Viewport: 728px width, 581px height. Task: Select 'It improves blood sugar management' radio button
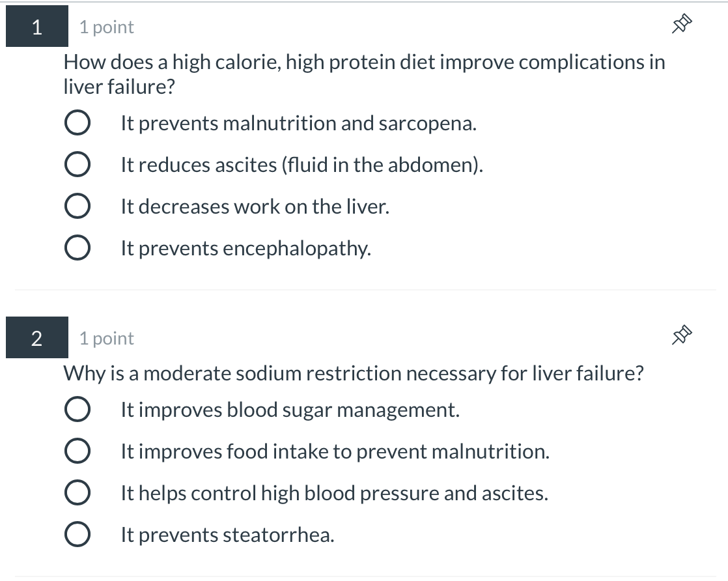(77, 410)
